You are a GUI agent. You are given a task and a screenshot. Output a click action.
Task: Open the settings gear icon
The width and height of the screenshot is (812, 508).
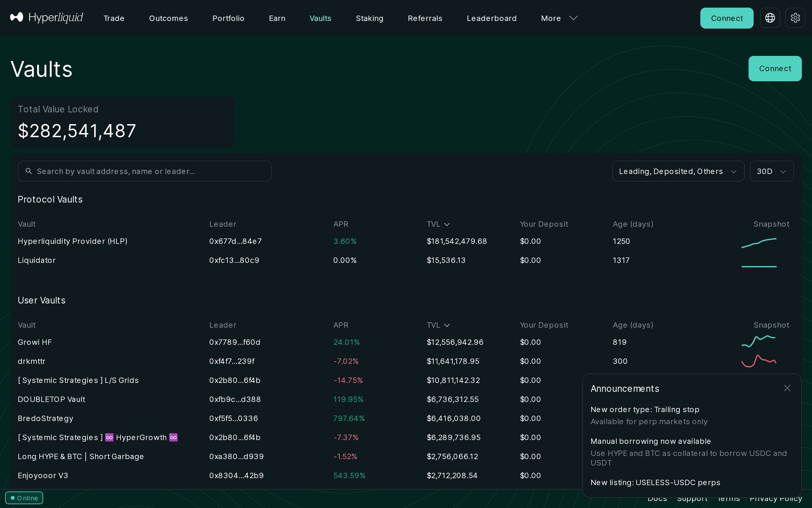pyautogui.click(x=795, y=18)
